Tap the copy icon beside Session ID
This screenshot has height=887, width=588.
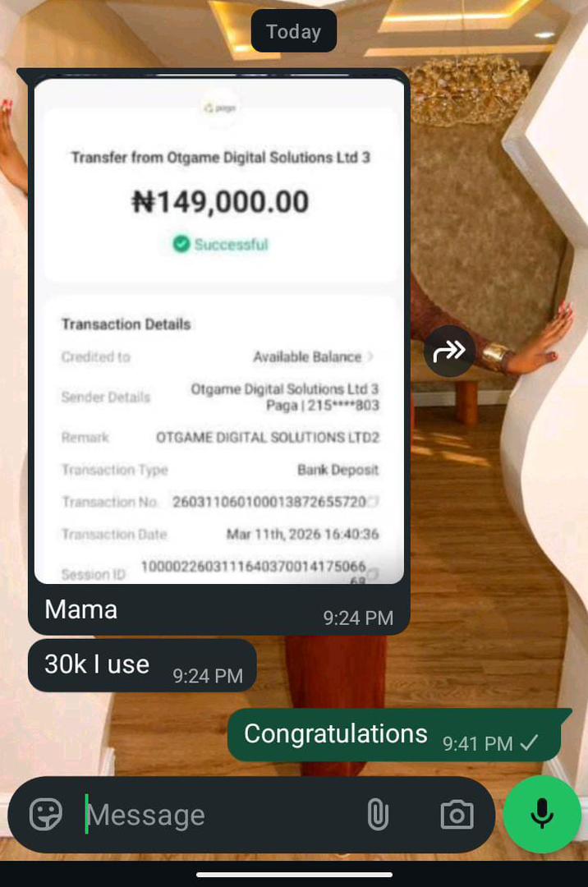(372, 575)
